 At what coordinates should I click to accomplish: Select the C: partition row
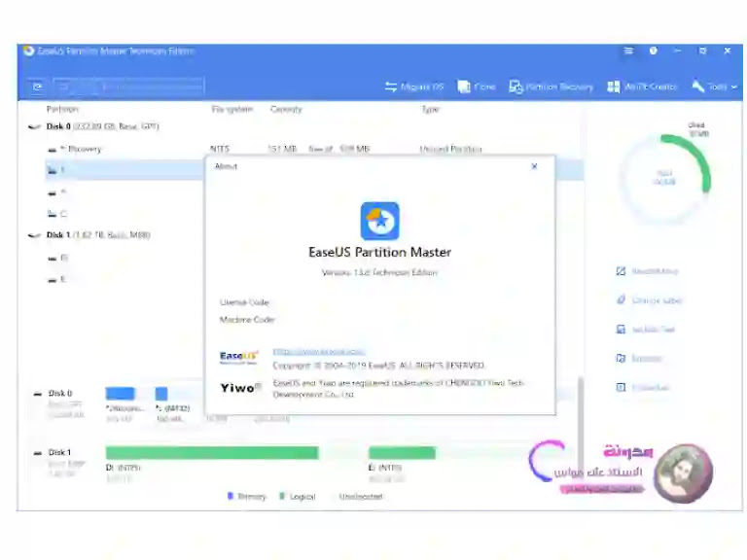[x=124, y=214]
